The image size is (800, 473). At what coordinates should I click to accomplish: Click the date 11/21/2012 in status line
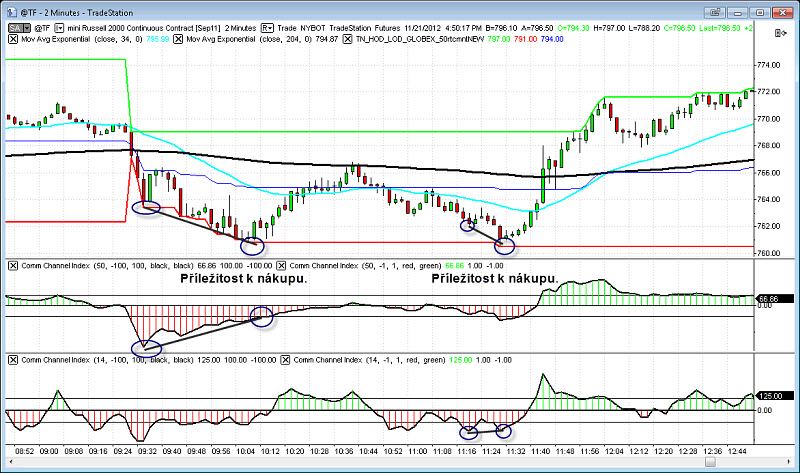[423, 28]
